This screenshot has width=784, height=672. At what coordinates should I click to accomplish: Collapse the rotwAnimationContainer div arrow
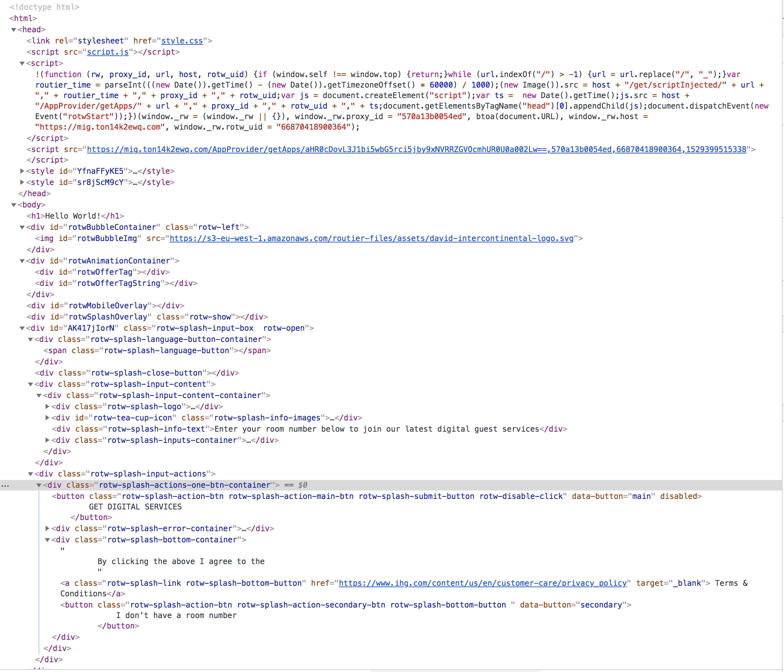(x=22, y=261)
